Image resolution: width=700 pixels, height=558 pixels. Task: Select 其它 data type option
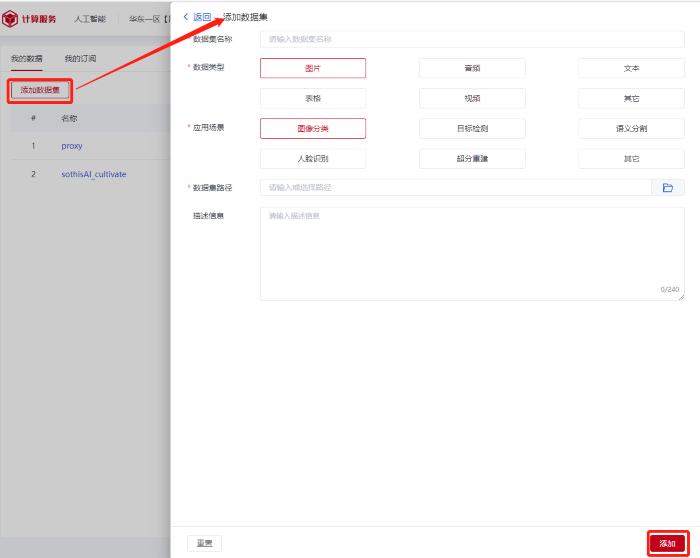pyautogui.click(x=631, y=98)
